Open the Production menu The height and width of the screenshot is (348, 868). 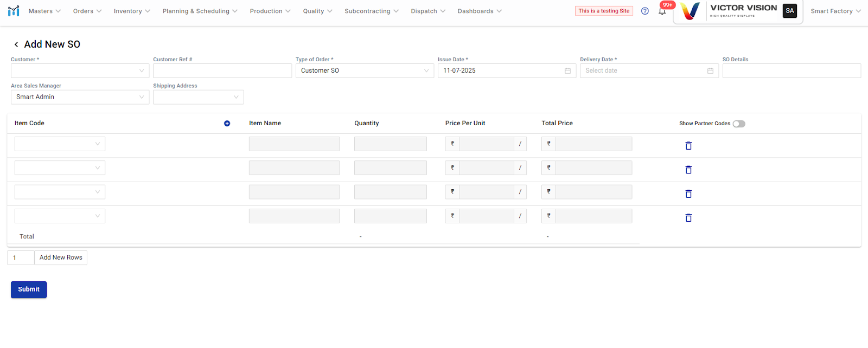(270, 11)
